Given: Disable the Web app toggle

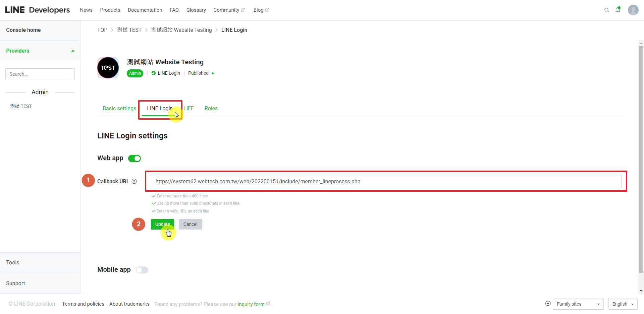Looking at the screenshot, I should pyautogui.click(x=135, y=159).
